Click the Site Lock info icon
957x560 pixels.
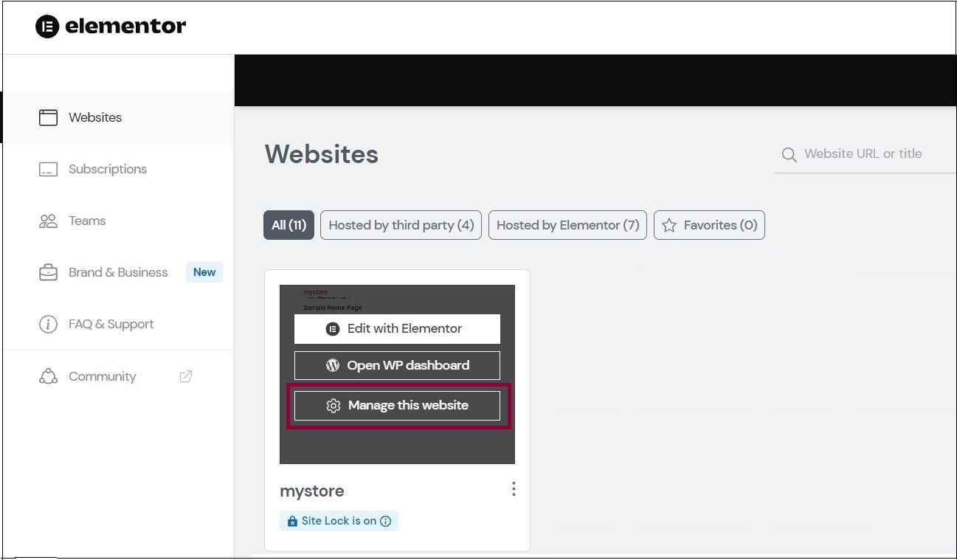click(385, 521)
